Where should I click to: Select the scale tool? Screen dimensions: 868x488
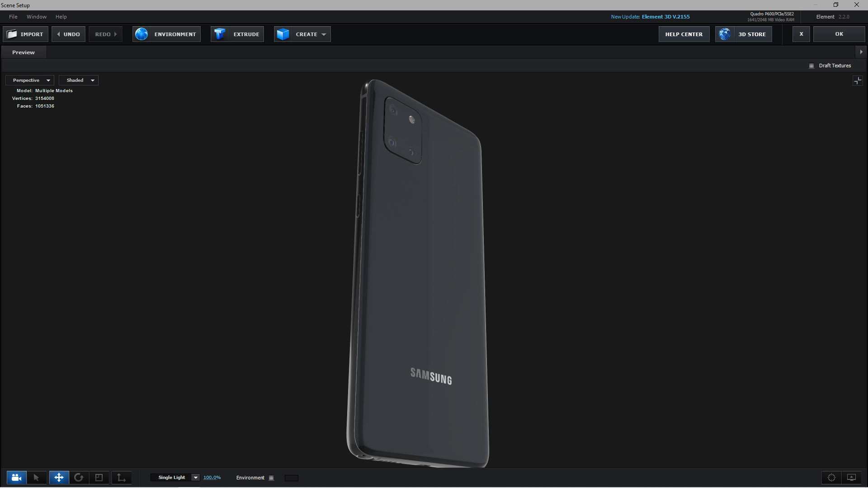pos(99,478)
